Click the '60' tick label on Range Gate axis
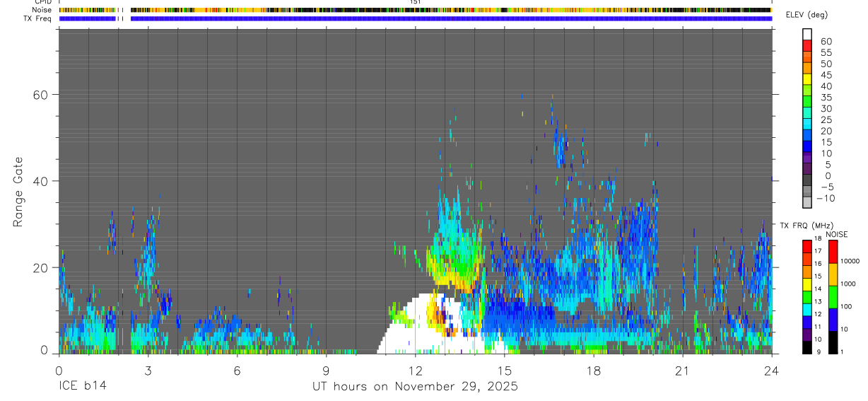This screenshot has width=868, height=401. [41, 94]
